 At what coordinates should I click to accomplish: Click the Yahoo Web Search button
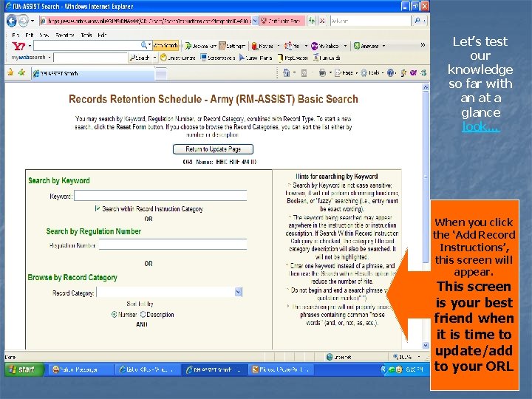coord(166,46)
